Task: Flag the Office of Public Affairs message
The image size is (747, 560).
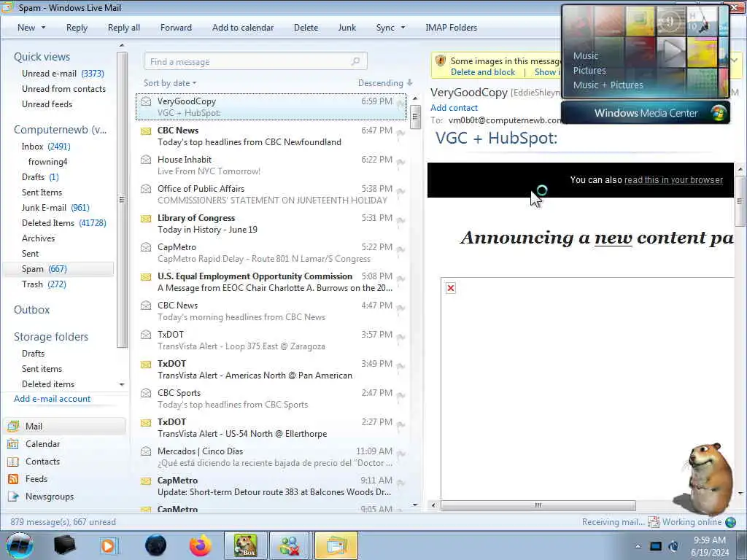Action: click(x=400, y=192)
